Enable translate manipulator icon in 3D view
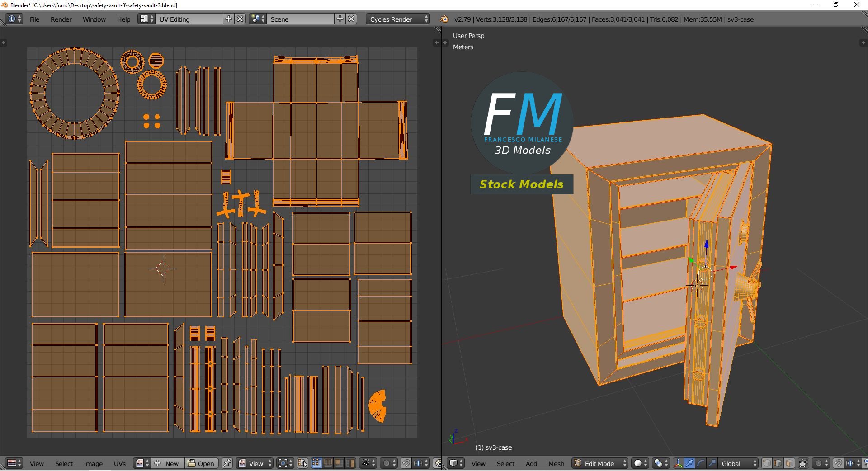This screenshot has width=868, height=471. click(689, 463)
